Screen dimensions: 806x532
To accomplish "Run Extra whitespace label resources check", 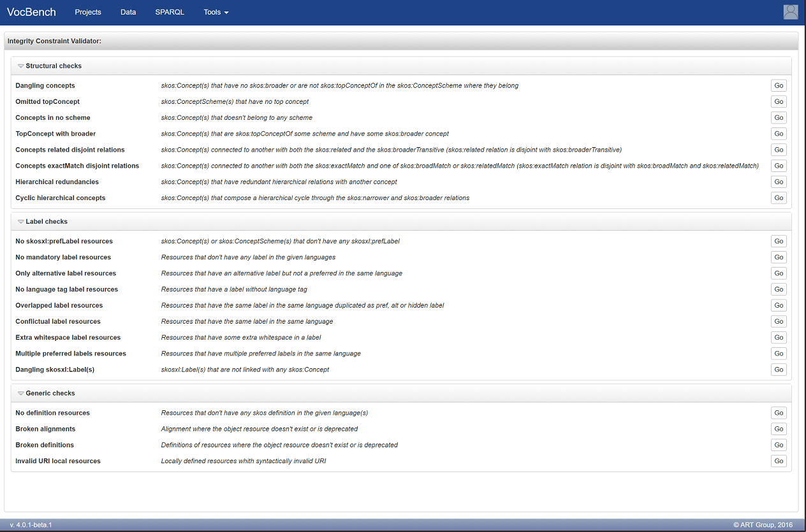I will (x=779, y=337).
